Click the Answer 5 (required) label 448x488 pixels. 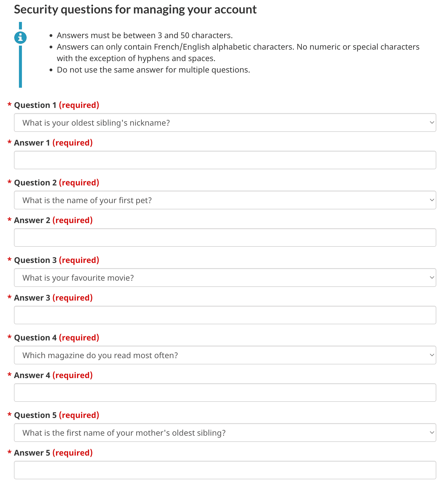click(x=53, y=453)
